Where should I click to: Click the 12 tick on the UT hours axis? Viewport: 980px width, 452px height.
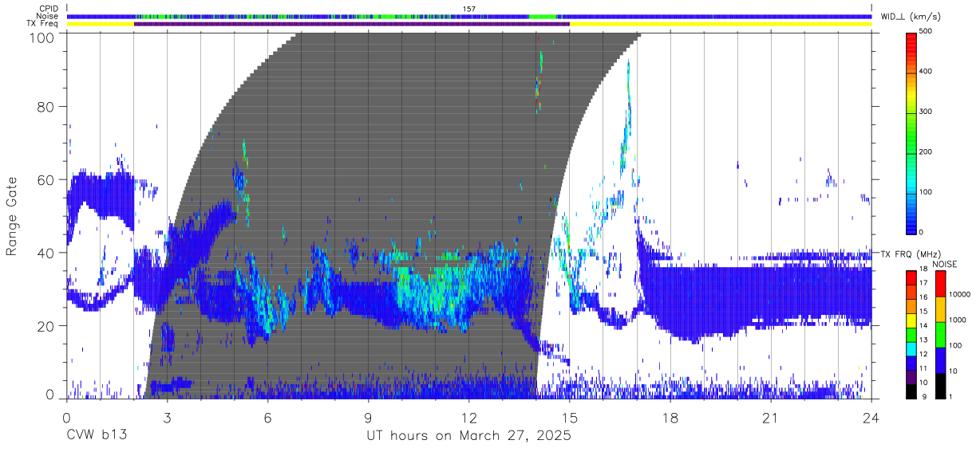(x=469, y=417)
